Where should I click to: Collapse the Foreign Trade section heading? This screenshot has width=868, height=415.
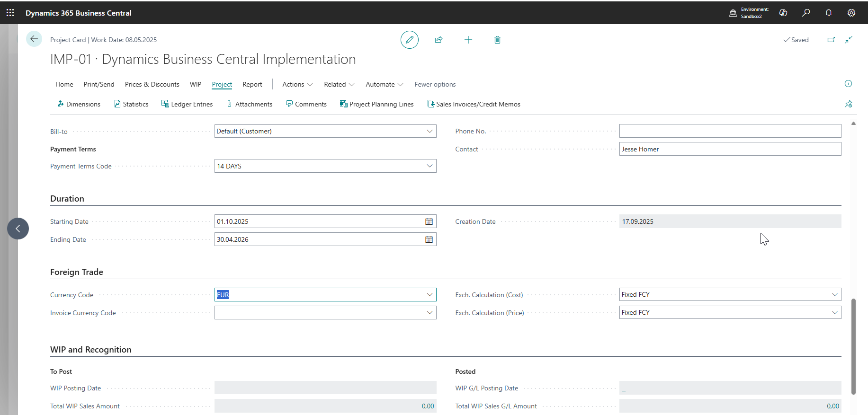[x=77, y=272]
